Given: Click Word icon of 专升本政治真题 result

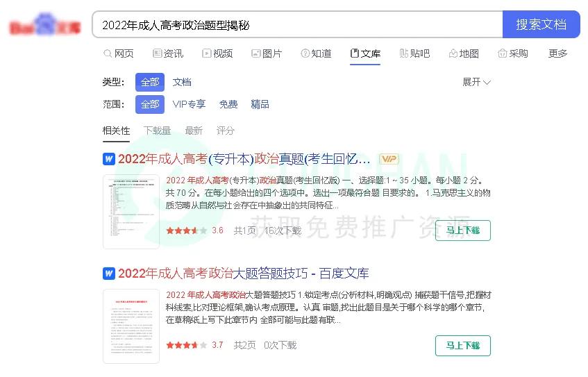Looking at the screenshot, I should (x=109, y=159).
